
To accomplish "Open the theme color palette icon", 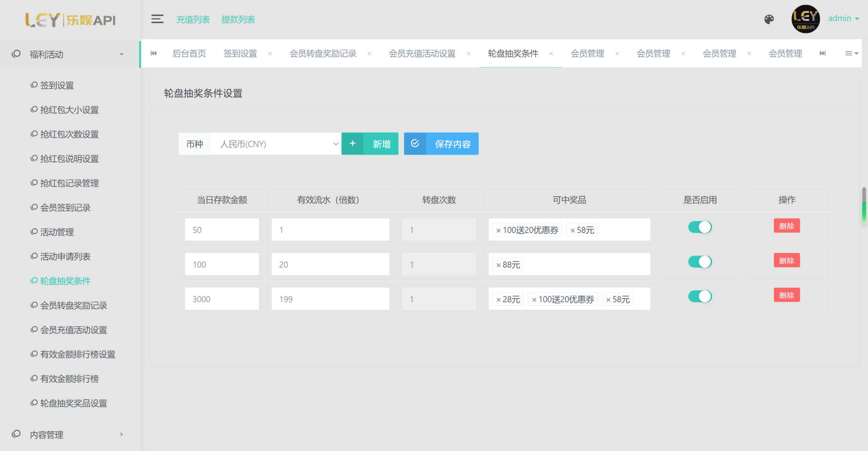I will 769,19.
